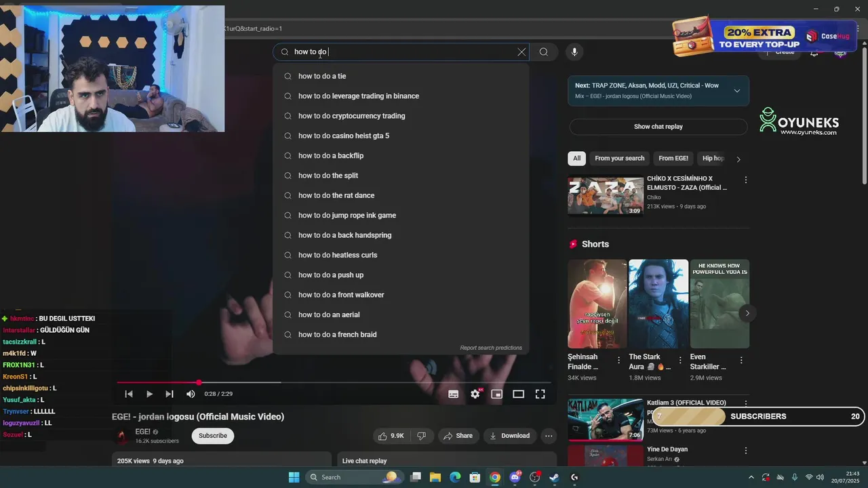Enable miniplayer mode
Screen dimensions: 868x488
tap(496, 394)
